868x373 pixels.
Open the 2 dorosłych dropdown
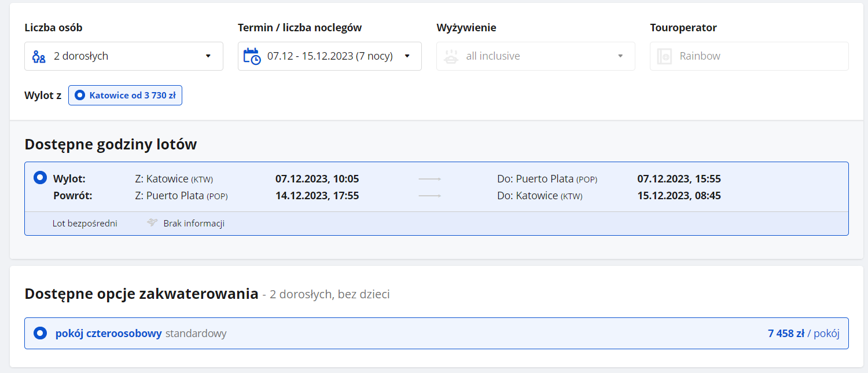pyautogui.click(x=124, y=56)
